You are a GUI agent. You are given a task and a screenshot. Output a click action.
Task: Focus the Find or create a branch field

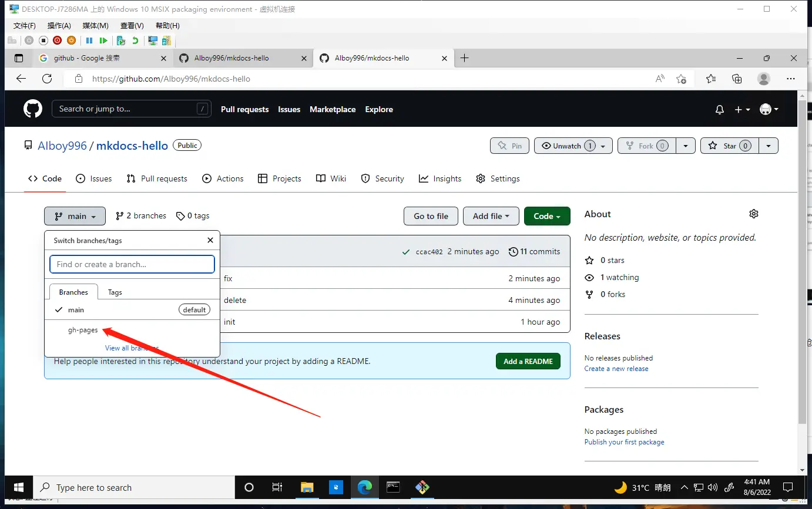[x=132, y=265]
